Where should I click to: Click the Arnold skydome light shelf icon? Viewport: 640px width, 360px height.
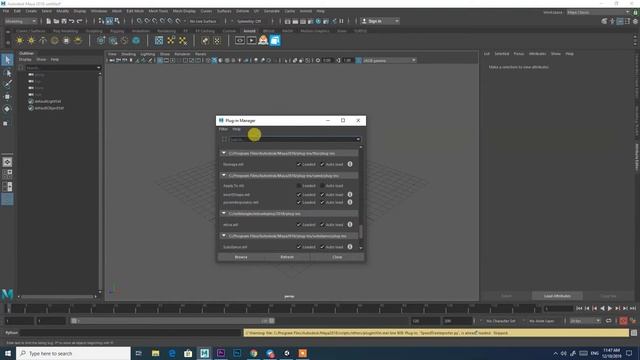click(54, 40)
